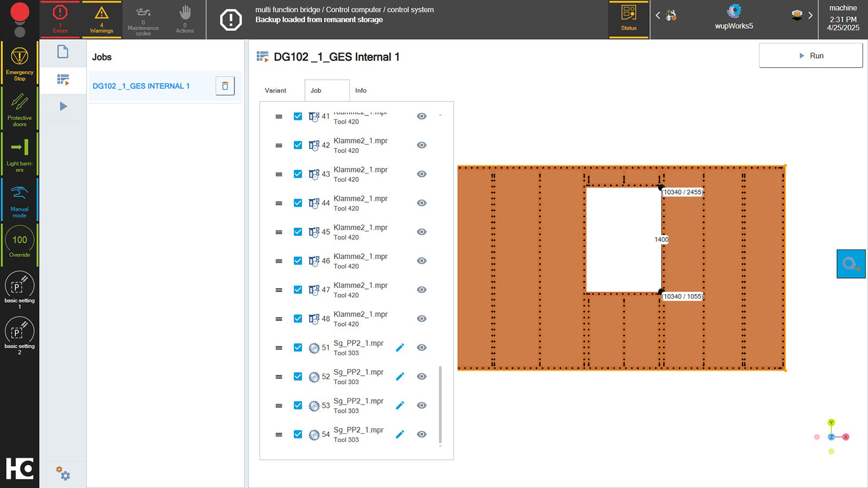Uncheck the checkbox for step 54
Screen dimensions: 868x488
[298, 434]
